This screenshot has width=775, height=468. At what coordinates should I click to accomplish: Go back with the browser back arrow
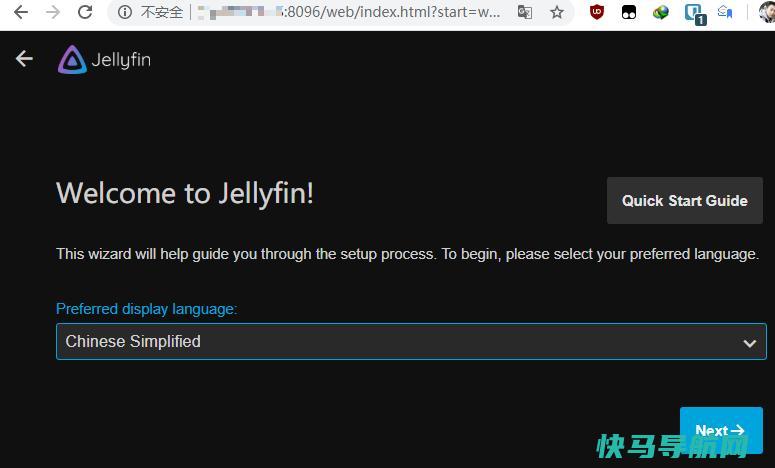click(20, 12)
